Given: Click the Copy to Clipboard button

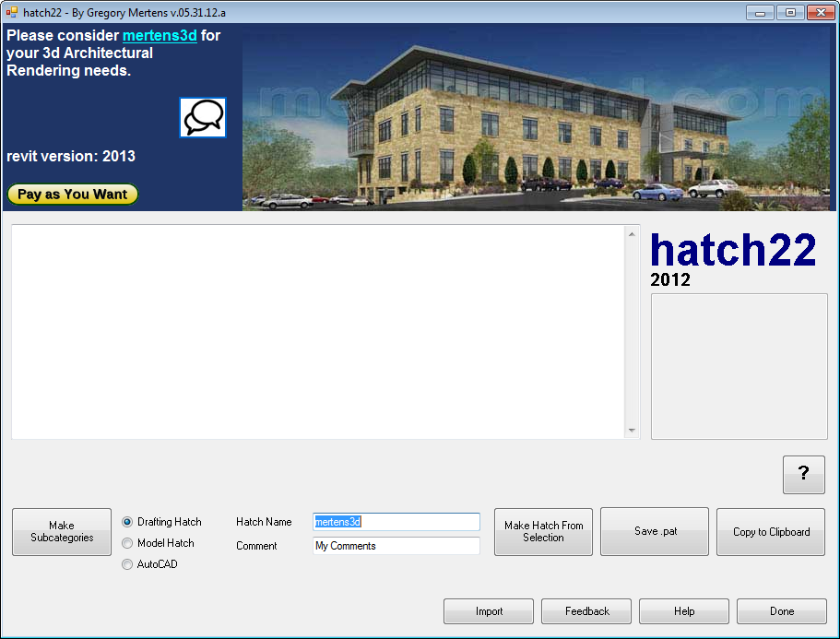Looking at the screenshot, I should tap(771, 531).
